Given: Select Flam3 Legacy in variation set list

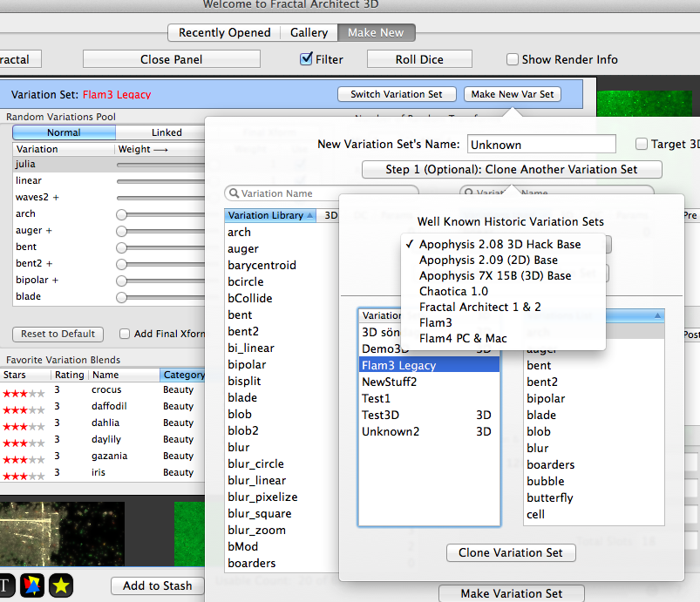Looking at the screenshot, I should tap(430, 365).
